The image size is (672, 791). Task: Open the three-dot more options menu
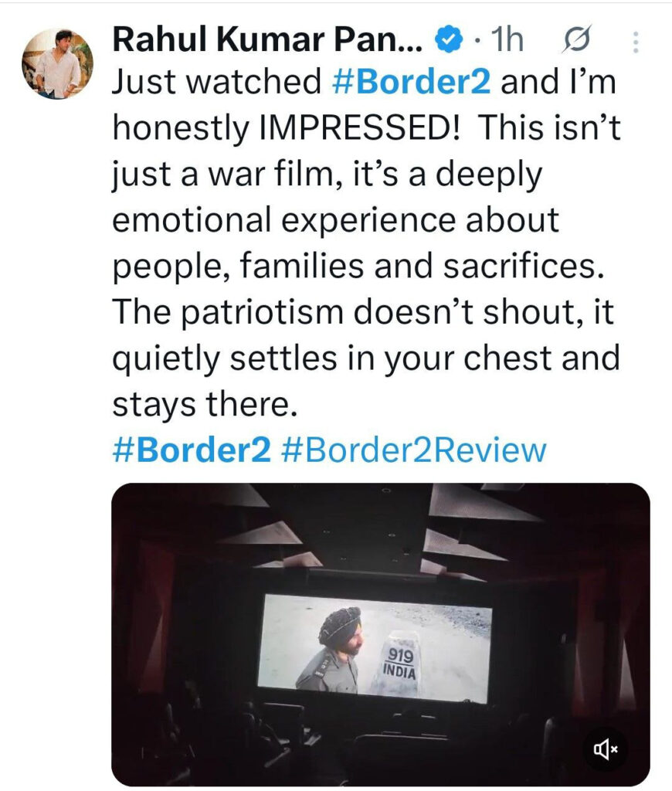(636, 42)
